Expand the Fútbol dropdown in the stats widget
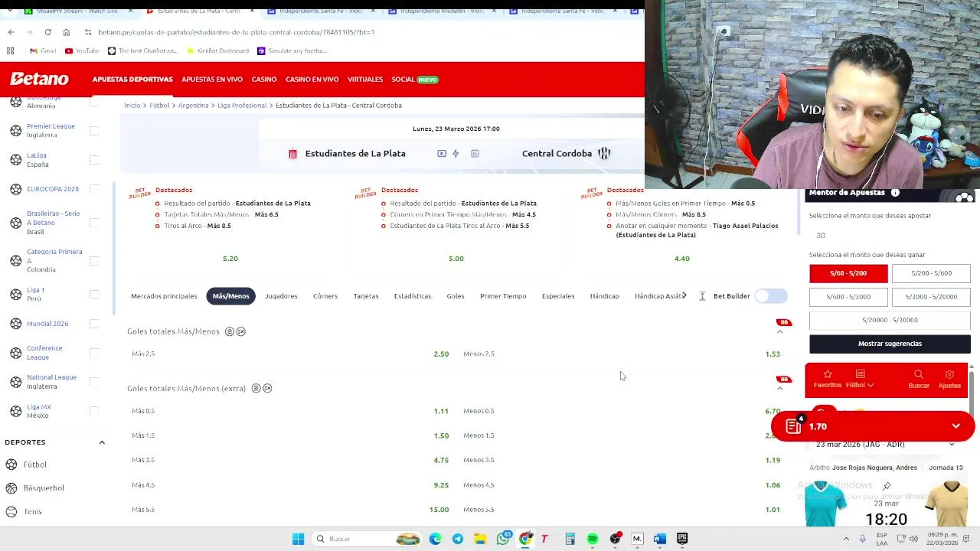This screenshot has height=551, width=980. 860,379
